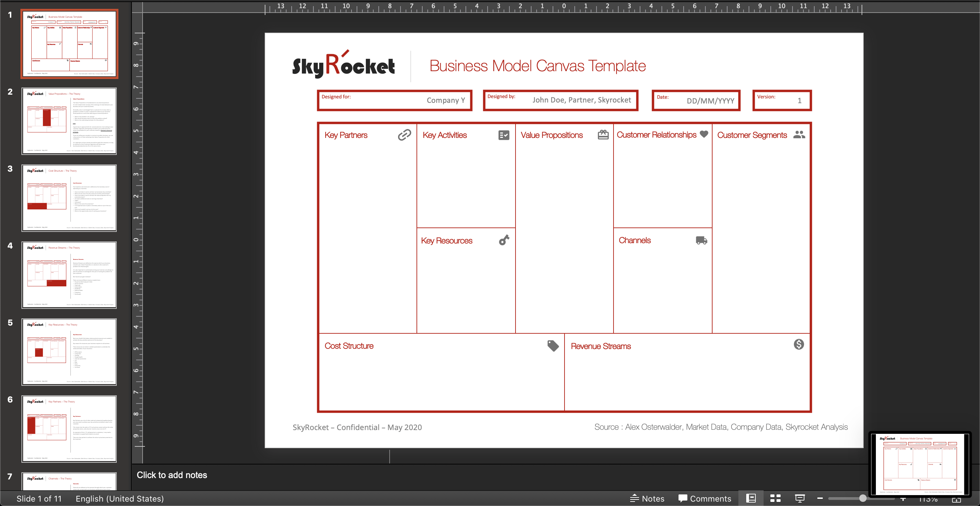Open the Comments pane
The image size is (980, 506).
(705, 499)
